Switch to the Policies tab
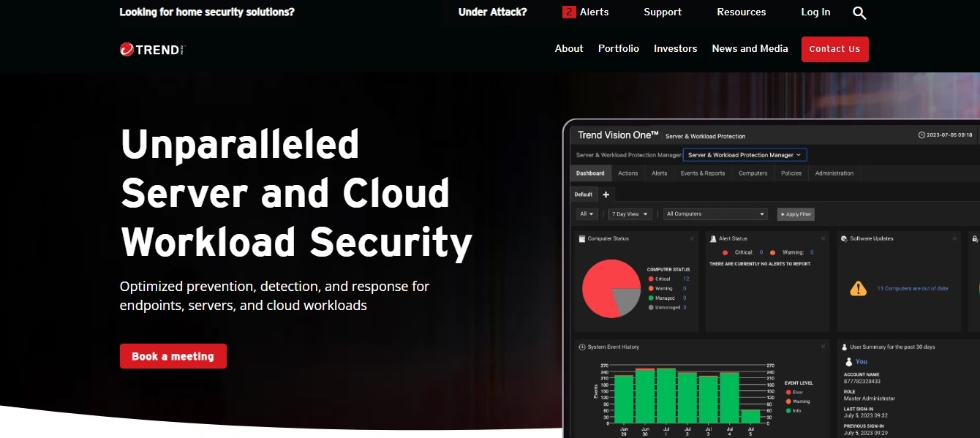 click(791, 173)
